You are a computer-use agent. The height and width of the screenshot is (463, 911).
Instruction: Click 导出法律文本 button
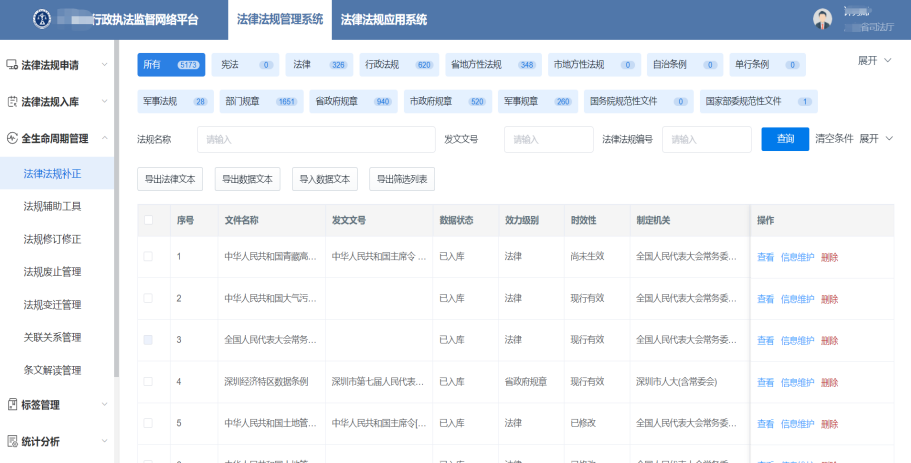pos(171,179)
